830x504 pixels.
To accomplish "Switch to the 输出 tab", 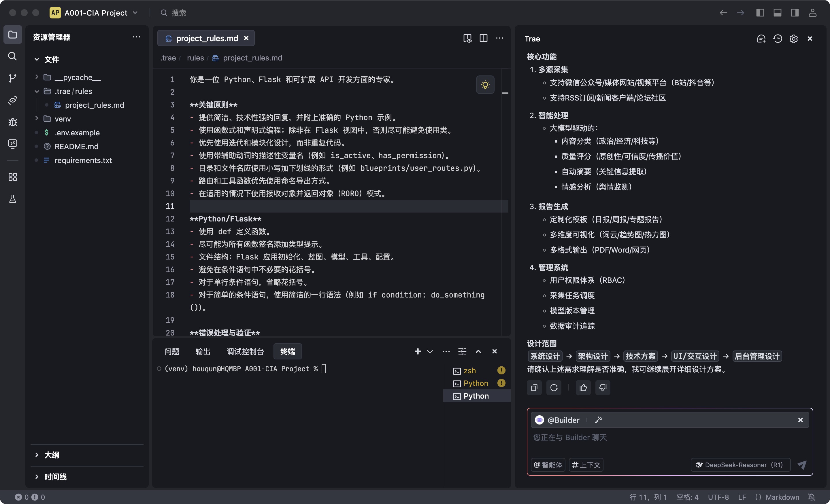I will click(203, 351).
